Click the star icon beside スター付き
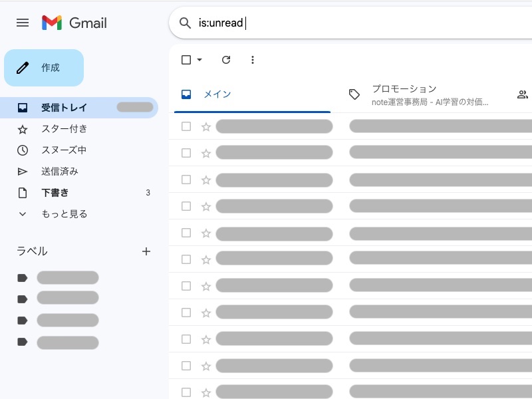The width and height of the screenshot is (532, 399). [x=23, y=129]
